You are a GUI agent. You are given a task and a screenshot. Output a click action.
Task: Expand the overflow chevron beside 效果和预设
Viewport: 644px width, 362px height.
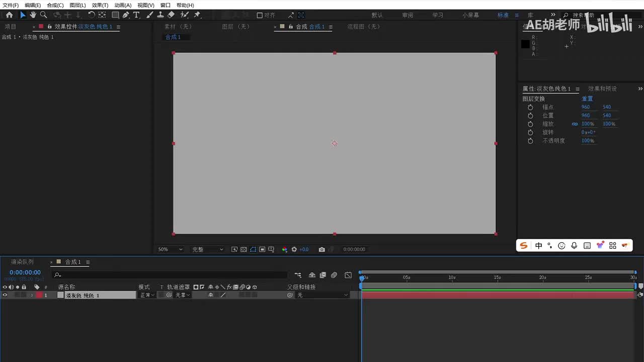(x=640, y=88)
